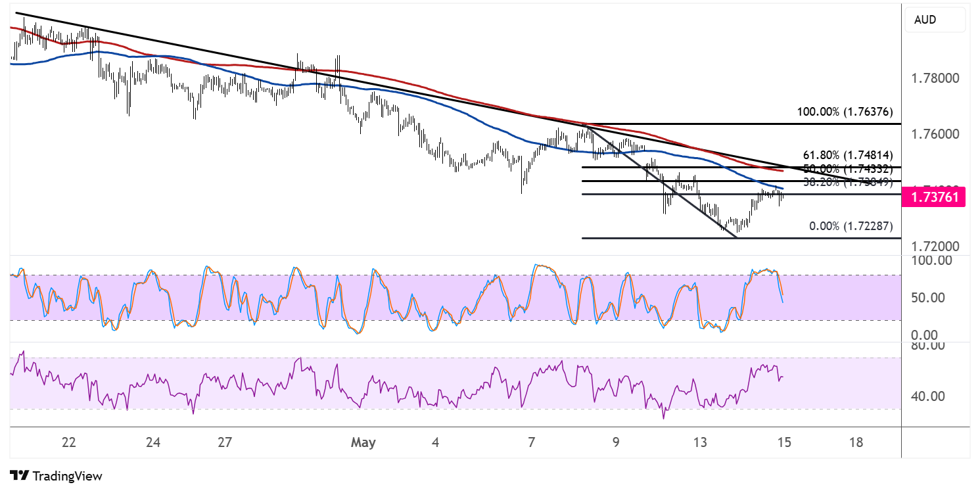Image resolution: width=980 pixels, height=493 pixels.
Task: Click date label 9 on time axis
Action: coord(616,442)
